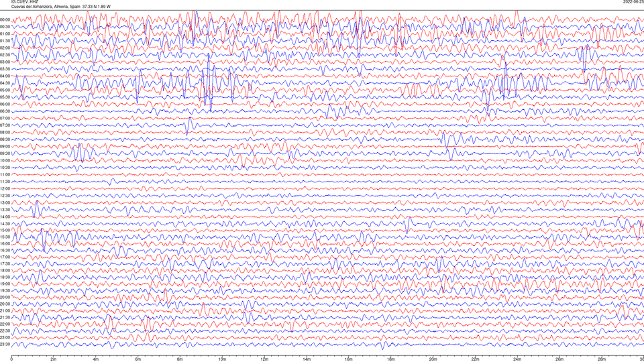Click the '04:00' trace time label
This screenshot has width=644, height=362.
pos(5,76)
